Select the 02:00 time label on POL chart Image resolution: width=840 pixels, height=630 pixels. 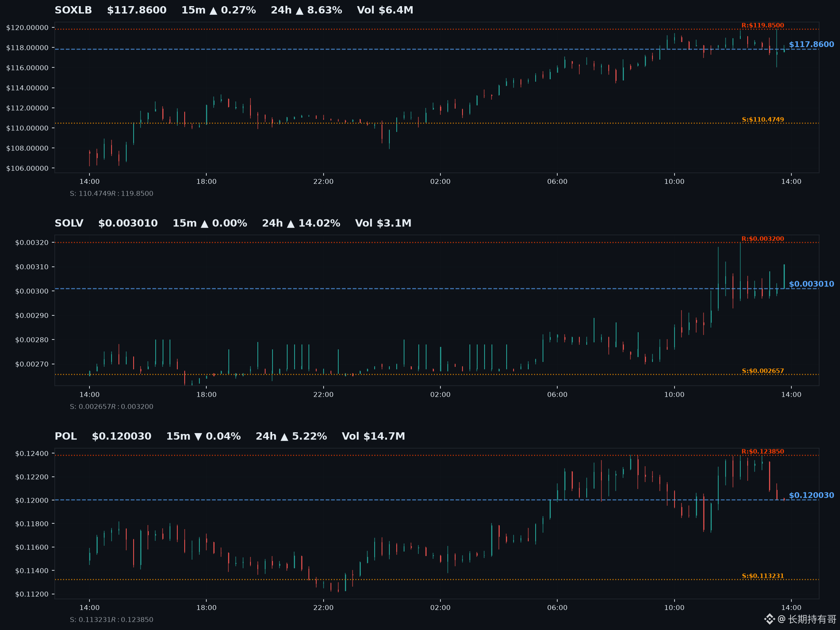pos(440,608)
